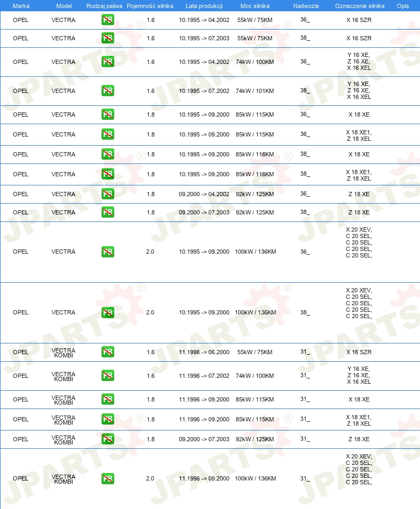420x509 pixels.
Task: Click the fuel icon in the 116KM X 18 XE1 row
Action: (107, 174)
